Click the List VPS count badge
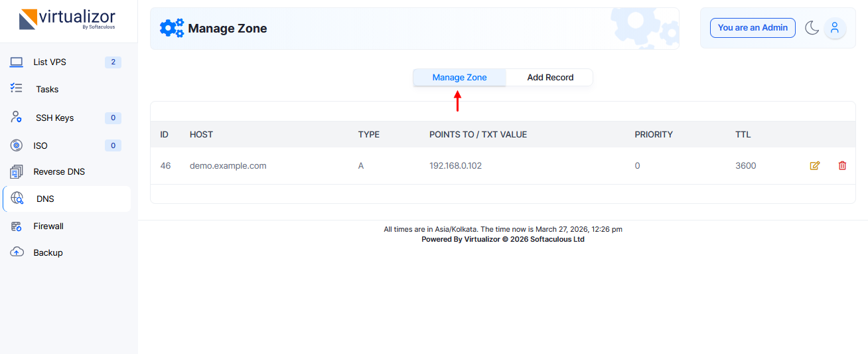The width and height of the screenshot is (868, 354). point(113,62)
